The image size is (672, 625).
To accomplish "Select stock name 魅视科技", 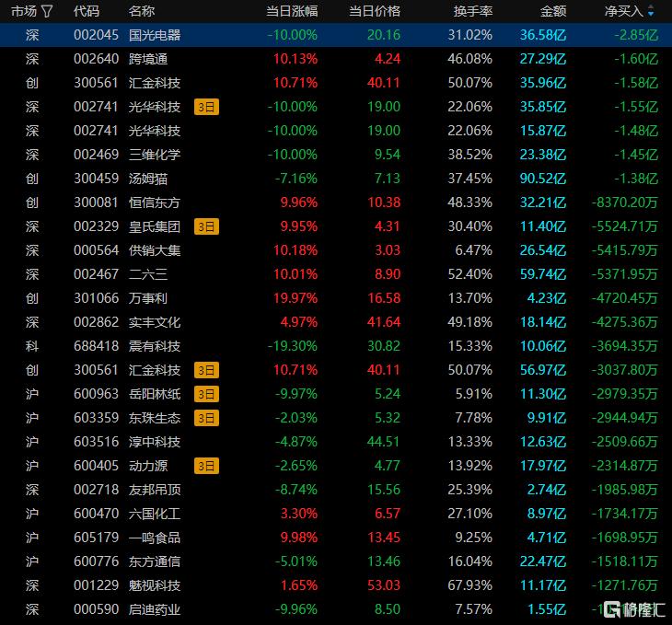I will click(x=155, y=585).
